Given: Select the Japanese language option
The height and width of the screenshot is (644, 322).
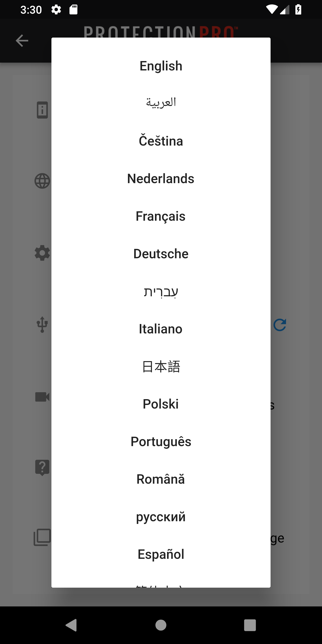Looking at the screenshot, I should point(161,366).
